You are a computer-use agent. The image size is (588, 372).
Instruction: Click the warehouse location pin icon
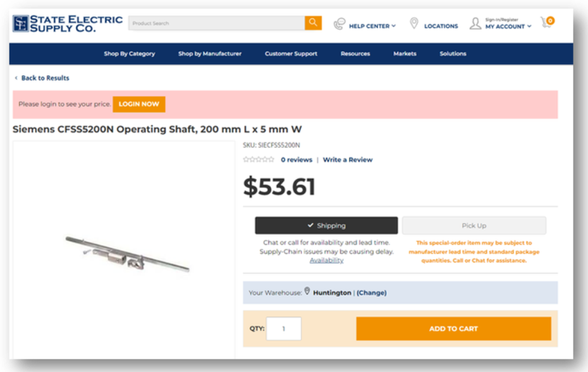coord(307,292)
